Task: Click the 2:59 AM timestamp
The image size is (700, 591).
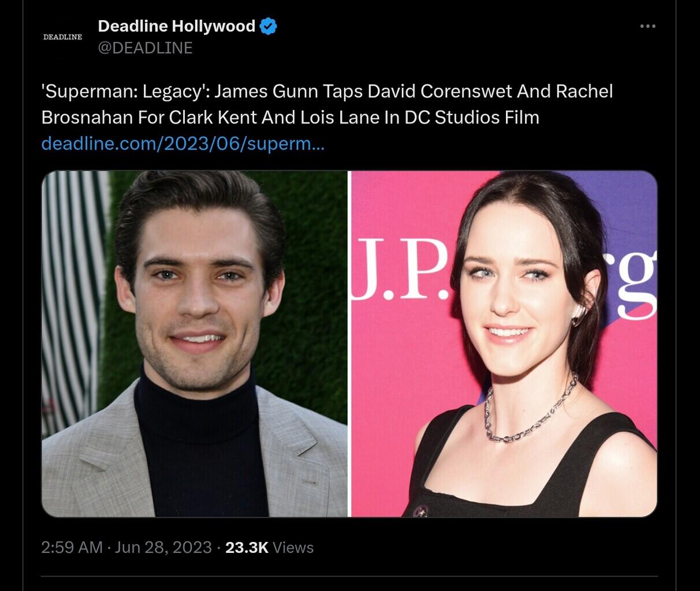Action: pyautogui.click(x=72, y=547)
